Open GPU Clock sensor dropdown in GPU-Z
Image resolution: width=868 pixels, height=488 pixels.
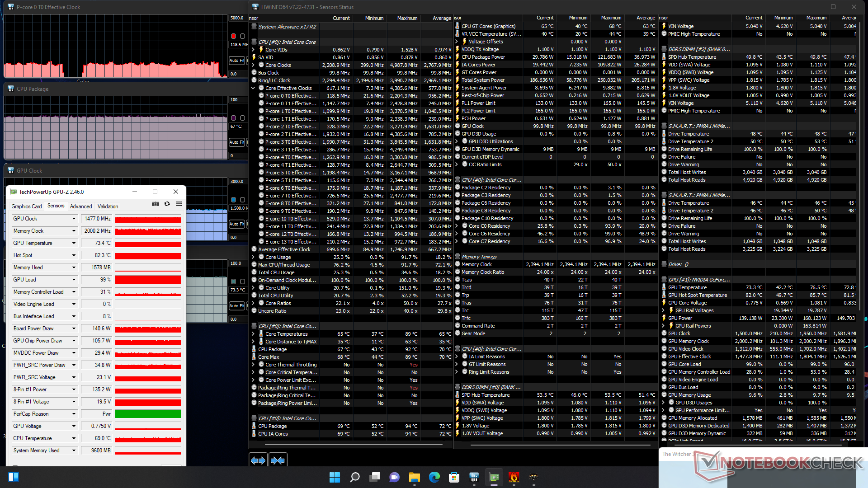tap(74, 219)
